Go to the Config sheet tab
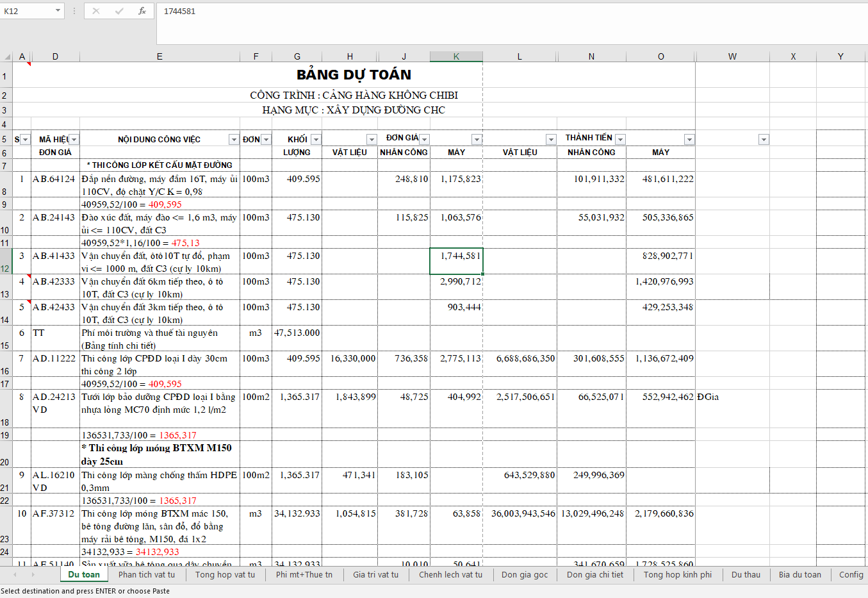868x598 pixels. [851, 575]
